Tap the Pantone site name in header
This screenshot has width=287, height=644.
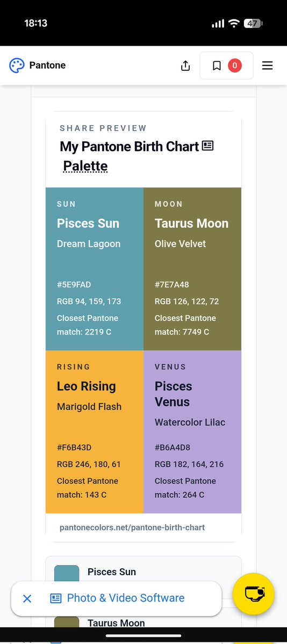click(47, 66)
